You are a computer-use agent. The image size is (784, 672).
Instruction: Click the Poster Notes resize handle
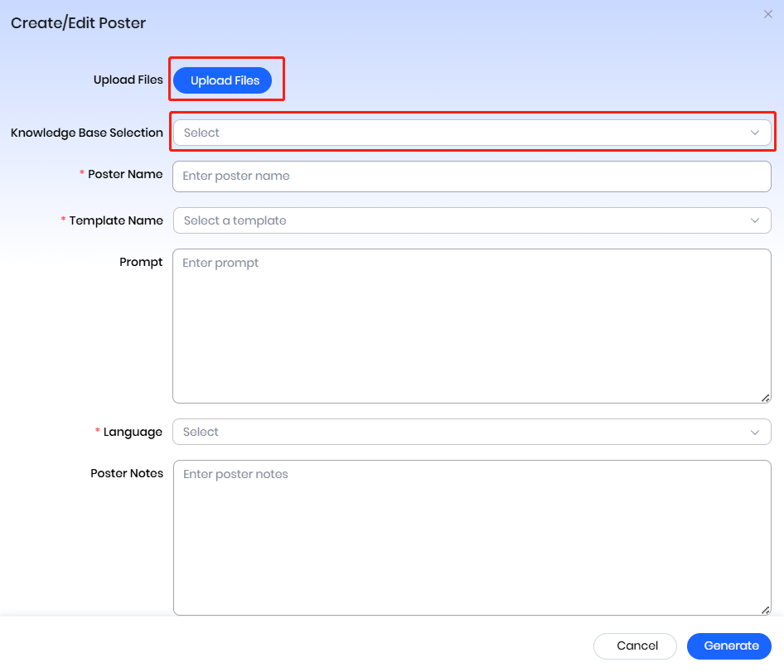point(765,610)
